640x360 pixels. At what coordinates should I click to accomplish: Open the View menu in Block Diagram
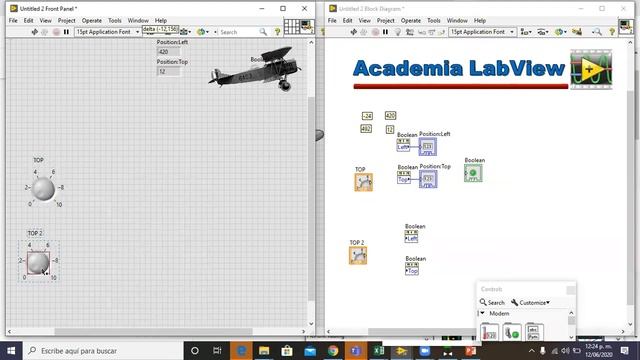(364, 20)
